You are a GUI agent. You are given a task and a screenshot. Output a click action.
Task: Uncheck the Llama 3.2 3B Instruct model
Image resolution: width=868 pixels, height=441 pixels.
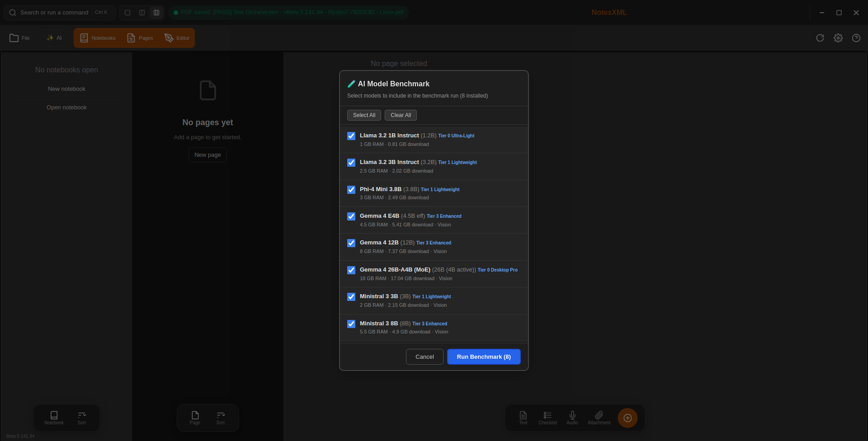tap(351, 163)
